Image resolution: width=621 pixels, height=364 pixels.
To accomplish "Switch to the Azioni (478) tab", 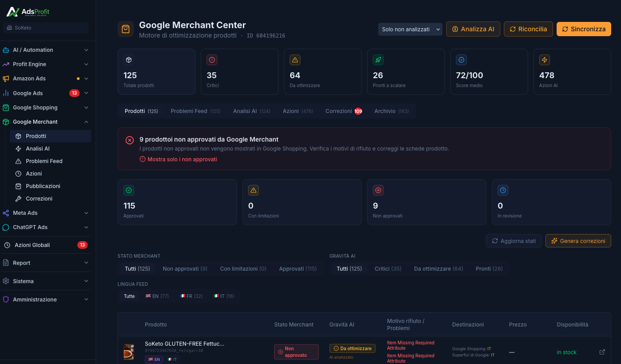I will (298, 111).
